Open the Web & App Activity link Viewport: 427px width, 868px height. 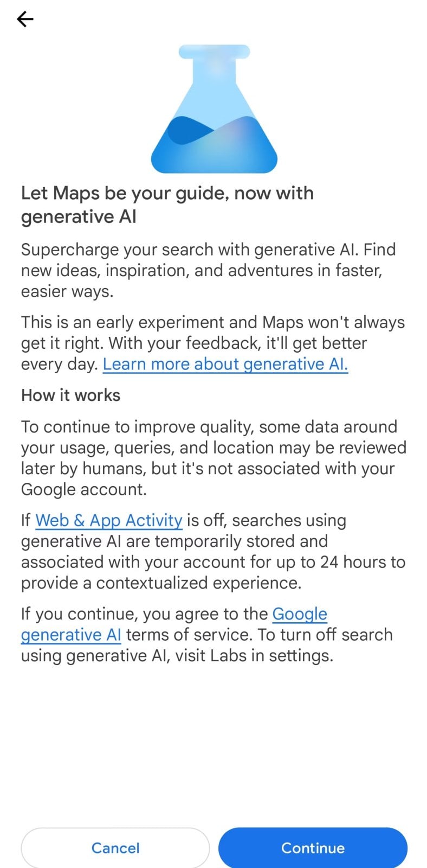[x=108, y=520]
